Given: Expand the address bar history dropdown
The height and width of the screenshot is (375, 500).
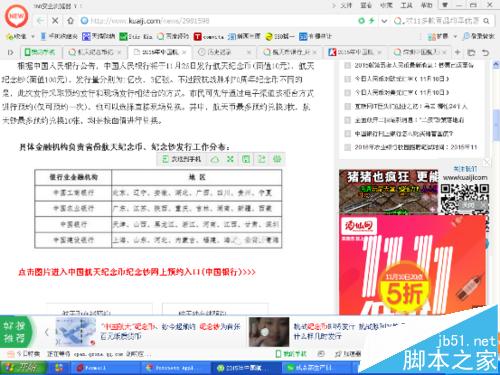Looking at the screenshot, I should pos(384,21).
